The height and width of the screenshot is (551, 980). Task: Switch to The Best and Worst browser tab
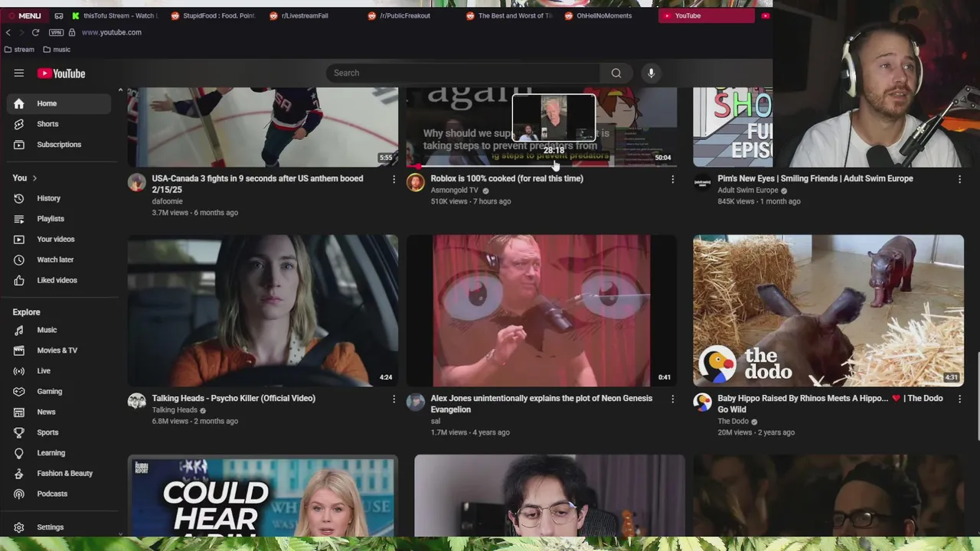[508, 15]
